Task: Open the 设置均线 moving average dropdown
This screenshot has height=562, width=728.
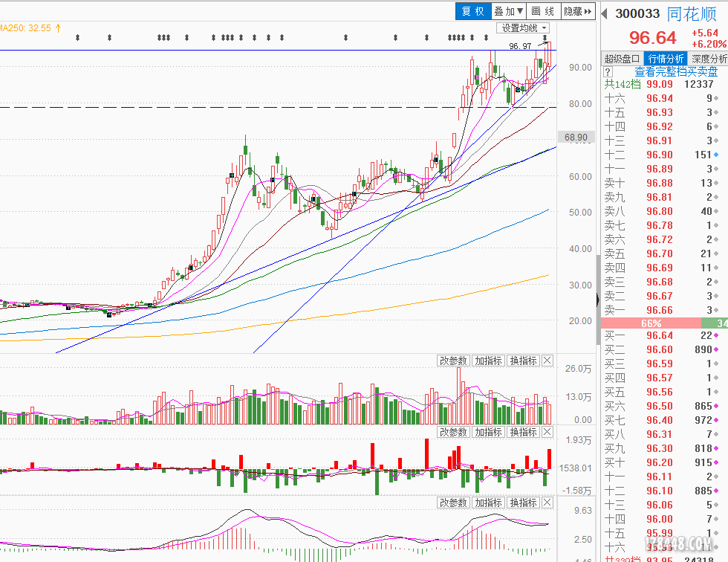Action: coord(523,28)
